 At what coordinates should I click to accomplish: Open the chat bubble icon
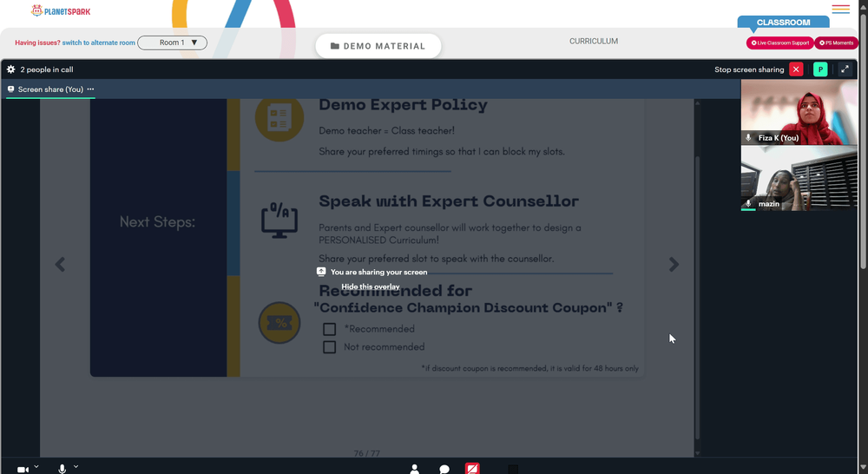pyautogui.click(x=444, y=469)
